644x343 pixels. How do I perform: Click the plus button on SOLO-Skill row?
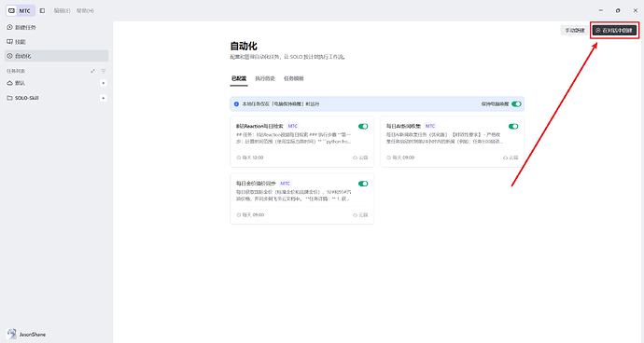click(103, 98)
